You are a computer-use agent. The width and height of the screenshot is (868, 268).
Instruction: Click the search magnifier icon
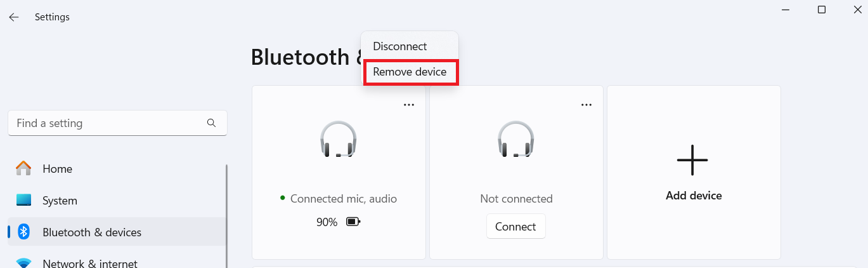tap(212, 123)
